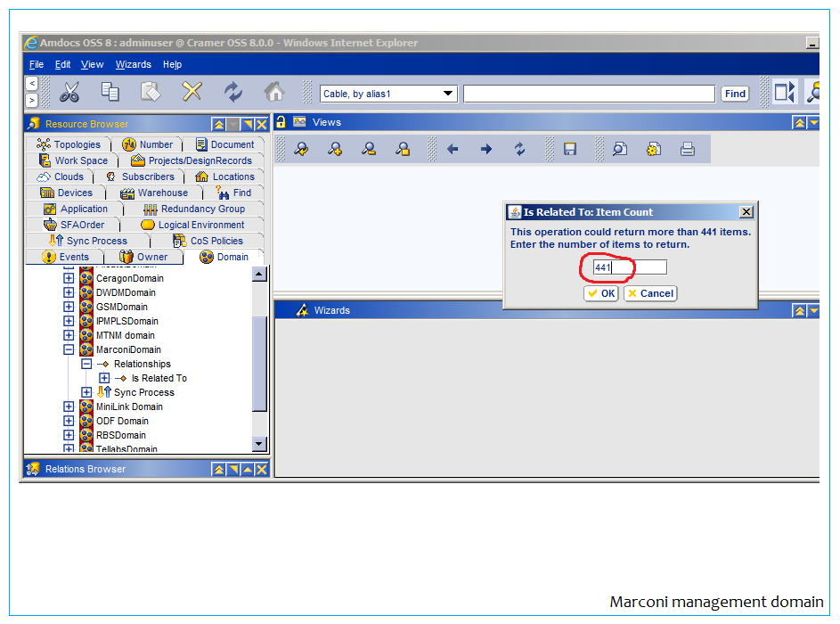Click OK in the Item Count dialog
The width and height of the screenshot is (840, 624).
[x=601, y=293]
